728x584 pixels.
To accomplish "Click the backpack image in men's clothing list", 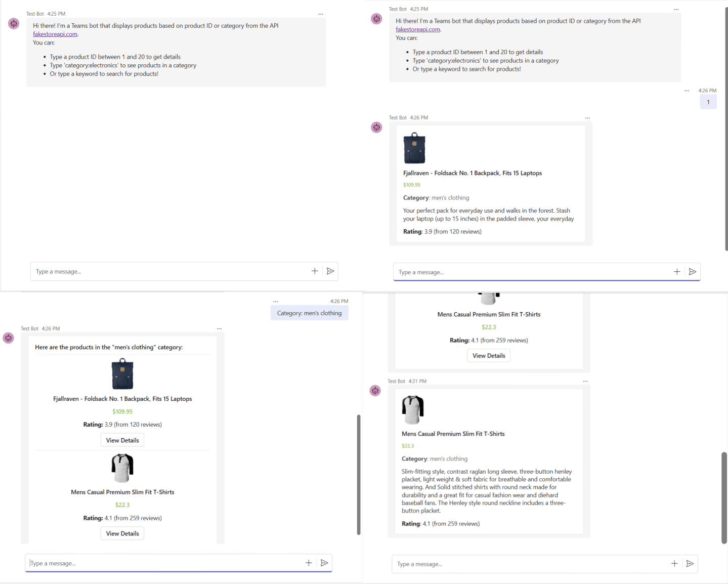I will click(122, 374).
